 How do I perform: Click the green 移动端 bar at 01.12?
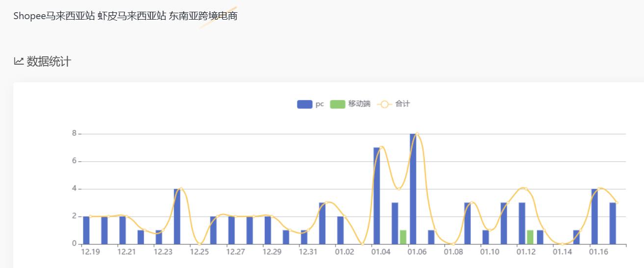(x=530, y=237)
